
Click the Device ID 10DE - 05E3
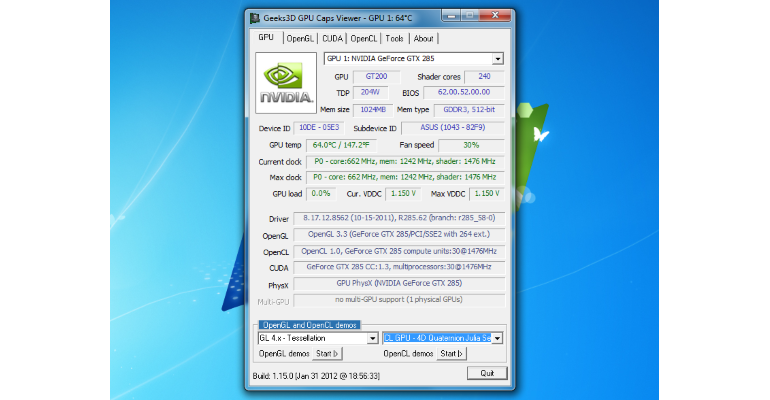319,128
